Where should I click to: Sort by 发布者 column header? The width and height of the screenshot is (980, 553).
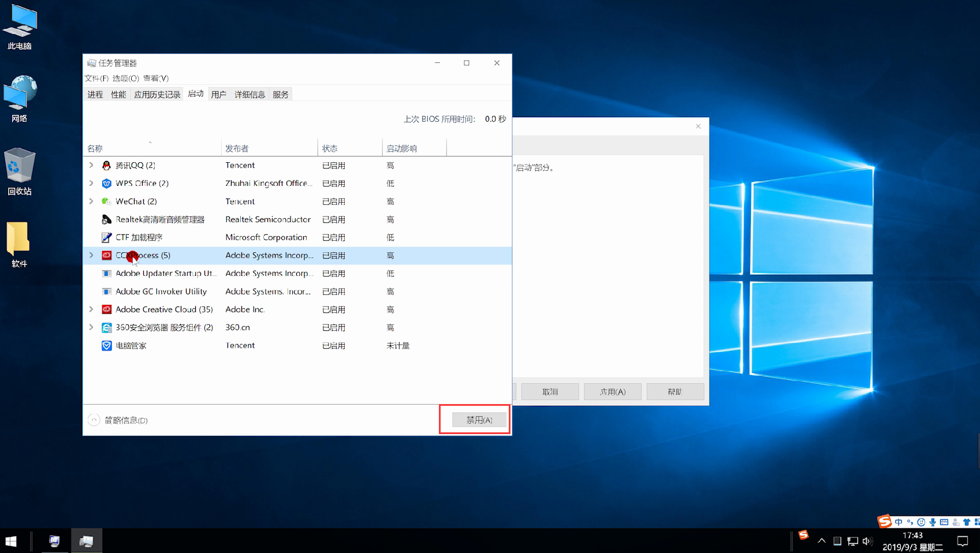[x=269, y=148]
